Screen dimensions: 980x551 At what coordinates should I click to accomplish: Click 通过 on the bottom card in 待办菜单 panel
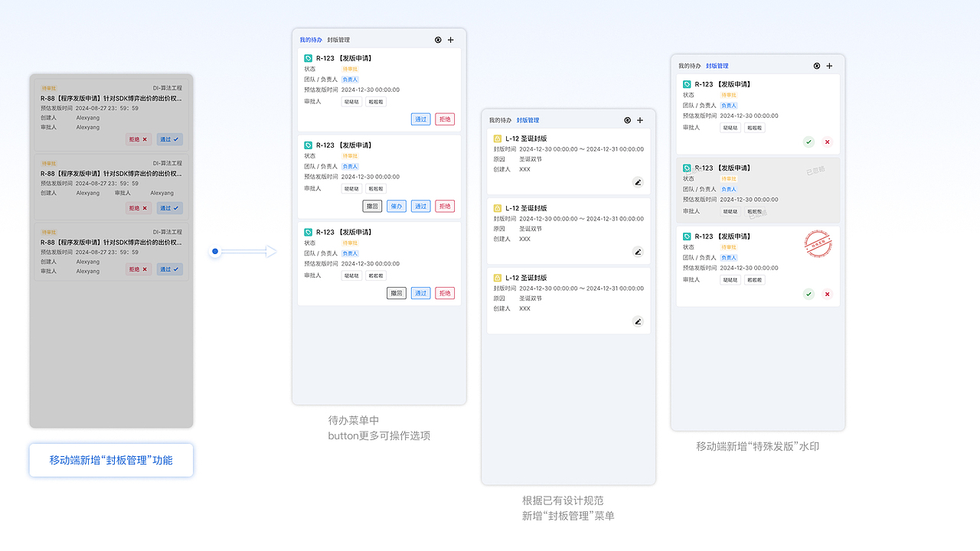(420, 293)
